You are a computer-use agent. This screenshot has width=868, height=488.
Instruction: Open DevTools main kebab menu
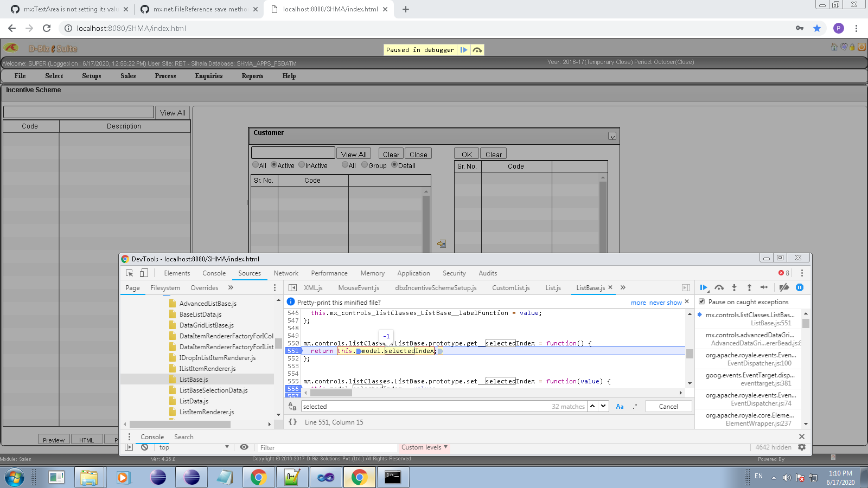(x=802, y=273)
